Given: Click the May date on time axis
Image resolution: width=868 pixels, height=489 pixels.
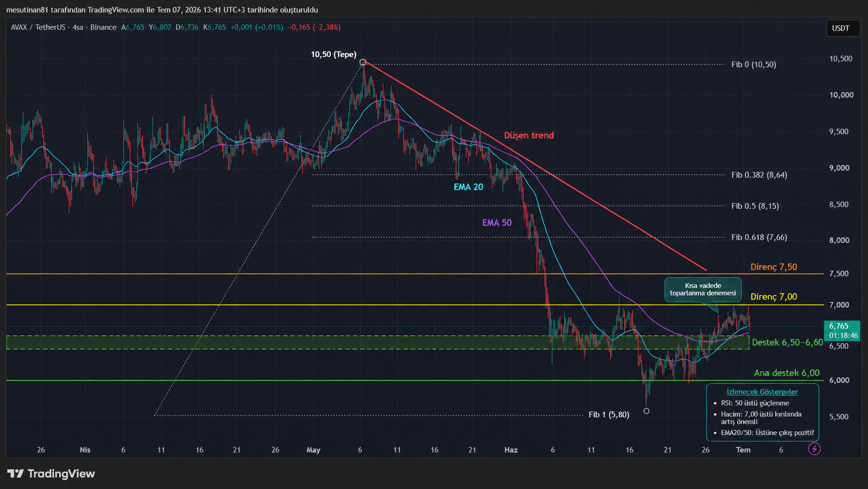Looking at the screenshot, I should click(314, 450).
